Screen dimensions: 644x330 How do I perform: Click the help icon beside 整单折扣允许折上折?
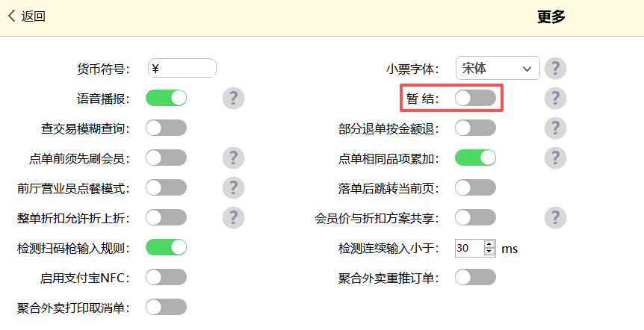[233, 217]
